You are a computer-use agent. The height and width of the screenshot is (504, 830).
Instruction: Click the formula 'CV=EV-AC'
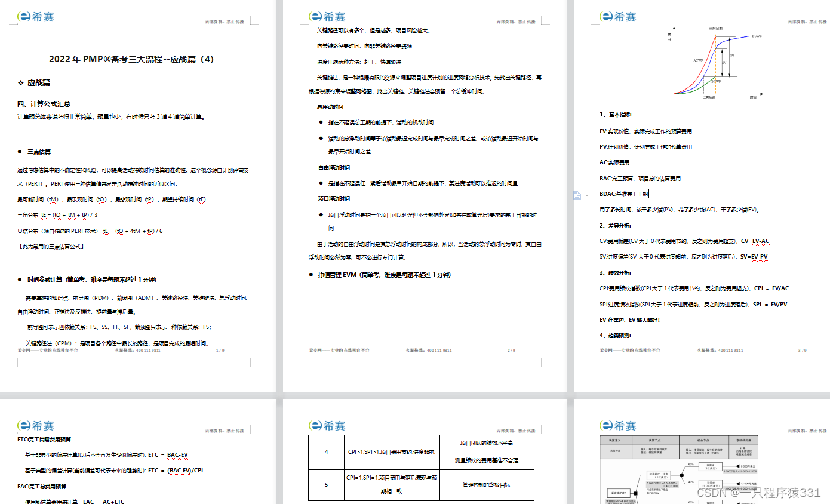coord(755,241)
